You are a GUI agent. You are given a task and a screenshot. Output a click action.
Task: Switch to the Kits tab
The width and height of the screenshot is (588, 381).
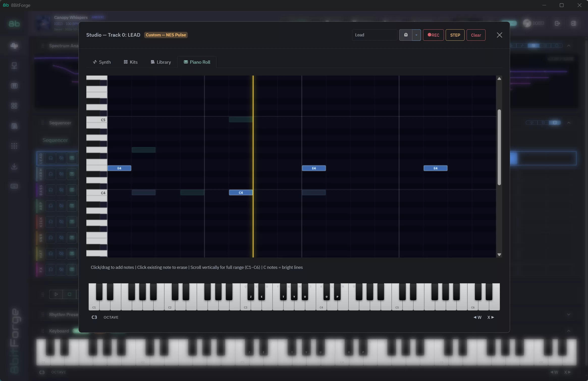(130, 62)
